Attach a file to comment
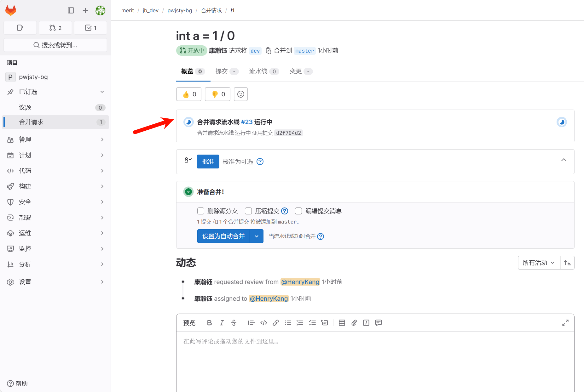This screenshot has height=392, width=584. point(354,323)
